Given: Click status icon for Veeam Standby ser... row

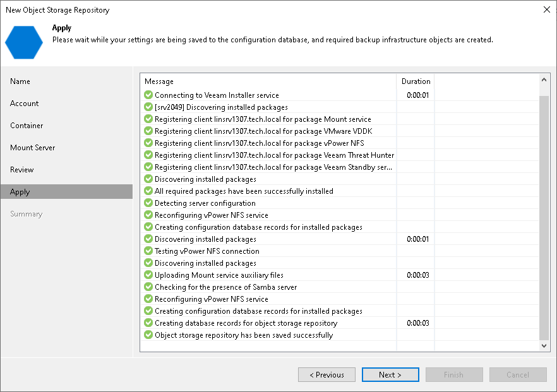Looking at the screenshot, I should [x=148, y=167].
